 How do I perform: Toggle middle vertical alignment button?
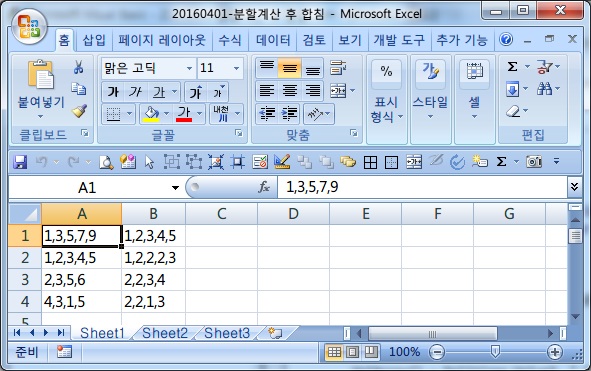point(289,68)
